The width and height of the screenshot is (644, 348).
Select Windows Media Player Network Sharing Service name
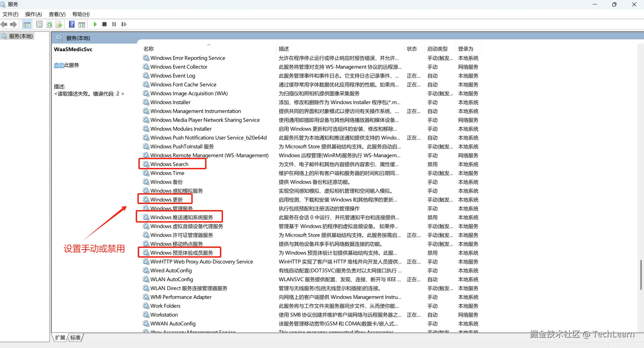click(205, 120)
